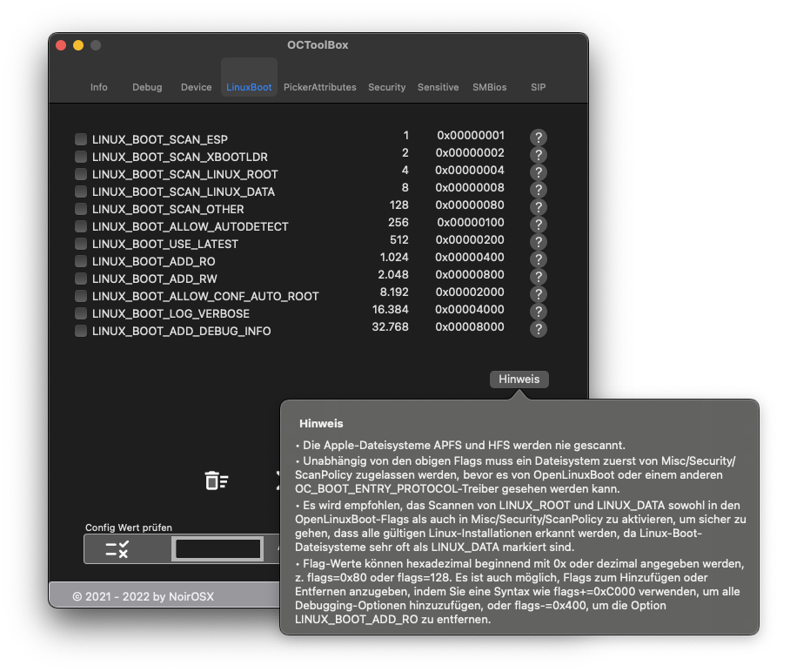The height and width of the screenshot is (672, 790).
Task: Click the Config Wert prüfen label
Action: [x=129, y=528]
